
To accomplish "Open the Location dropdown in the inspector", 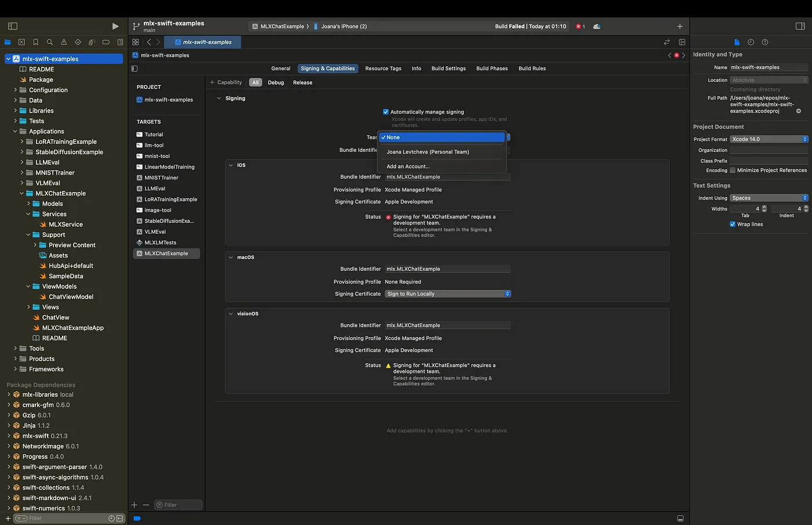I will click(768, 80).
